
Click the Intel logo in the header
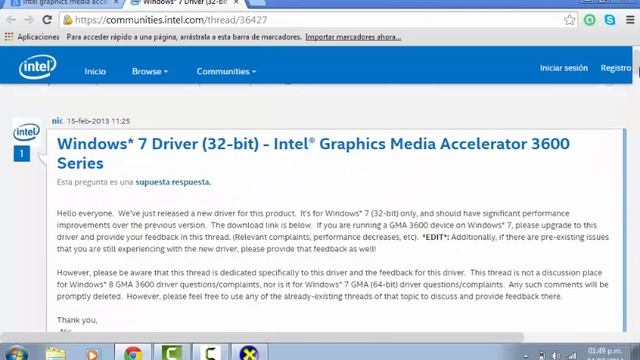click(38, 67)
